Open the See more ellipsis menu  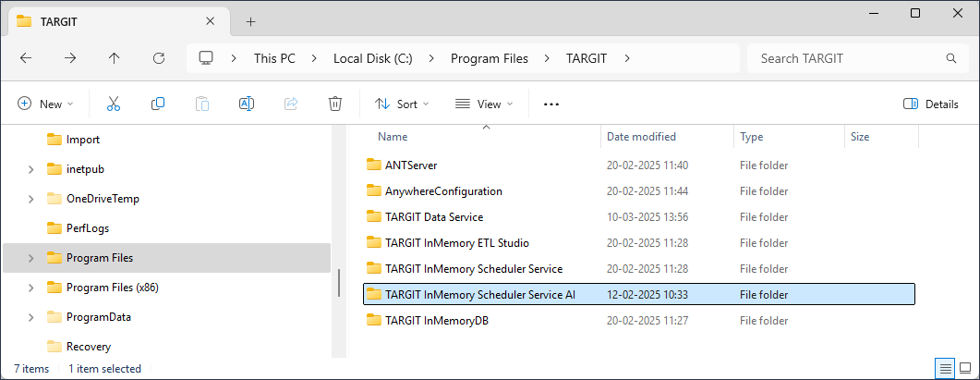click(x=550, y=104)
